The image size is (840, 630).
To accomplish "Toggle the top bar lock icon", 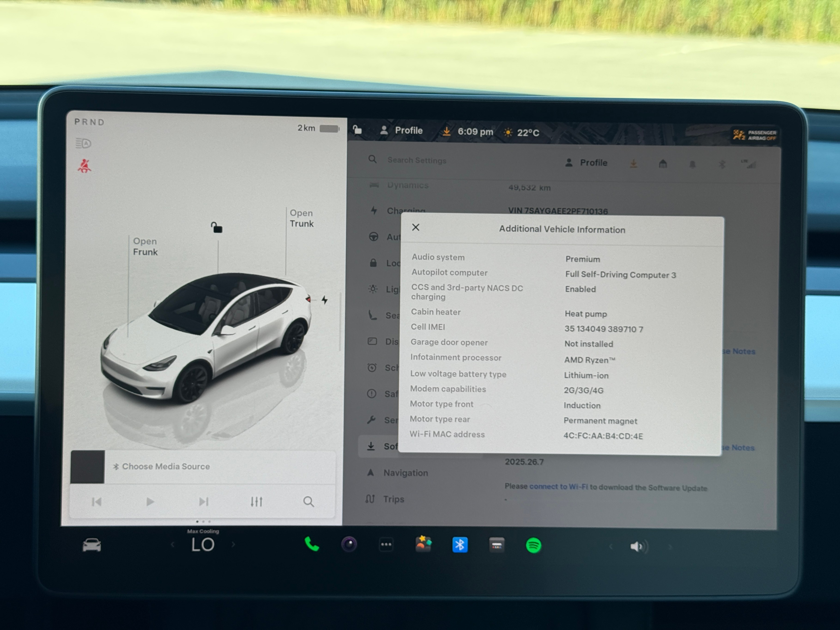I will click(357, 130).
